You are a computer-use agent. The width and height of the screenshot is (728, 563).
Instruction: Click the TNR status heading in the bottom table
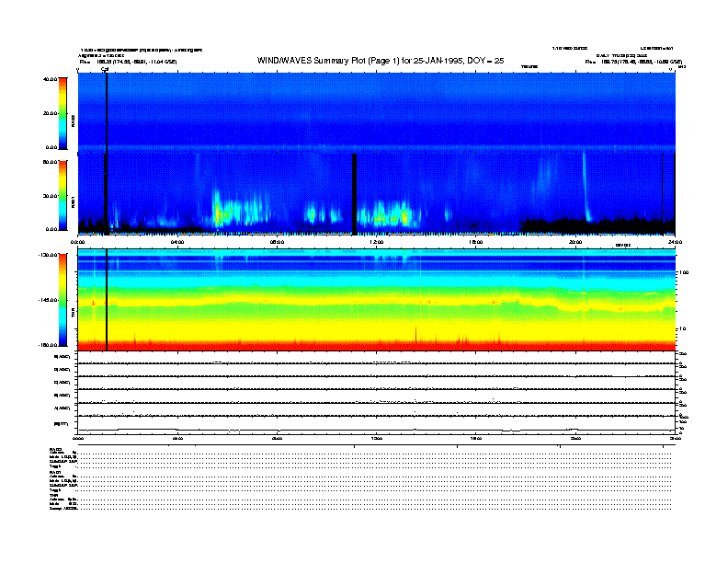53,495
